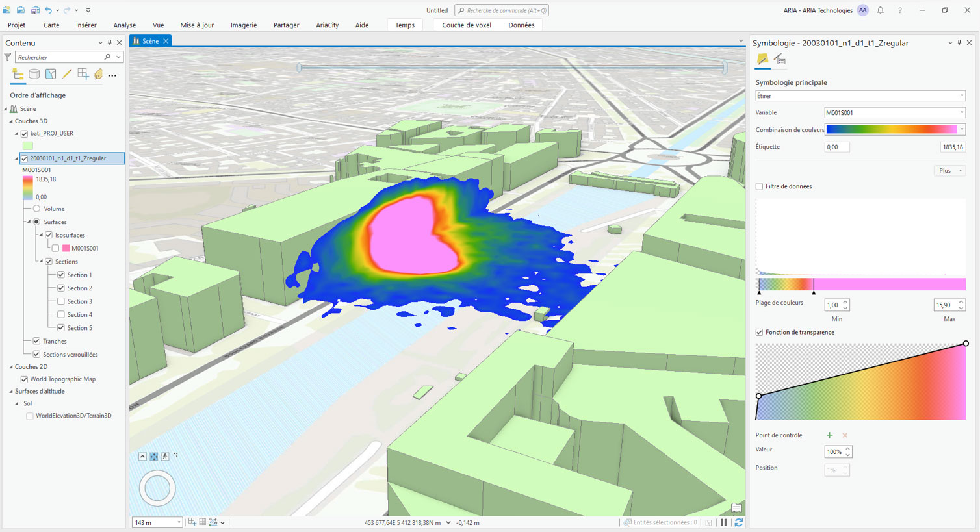Click the Save Project icon
The height and width of the screenshot is (532, 980).
pos(35,10)
